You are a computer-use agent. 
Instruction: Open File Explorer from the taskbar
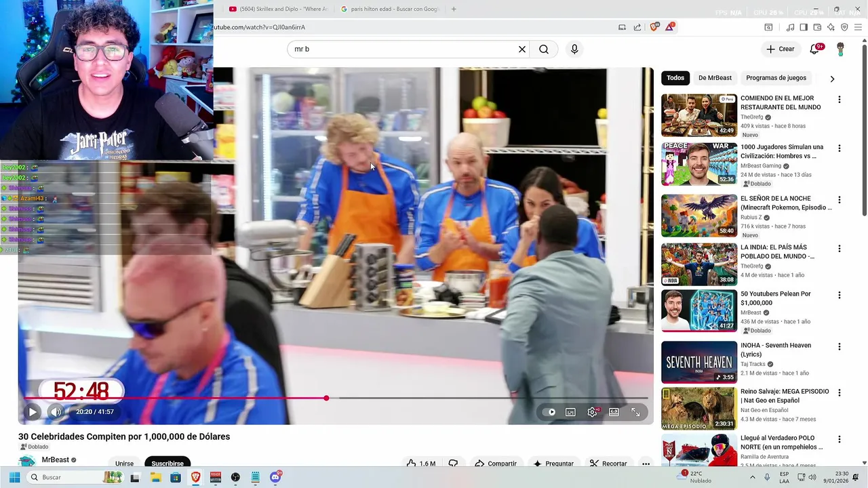[x=155, y=477]
